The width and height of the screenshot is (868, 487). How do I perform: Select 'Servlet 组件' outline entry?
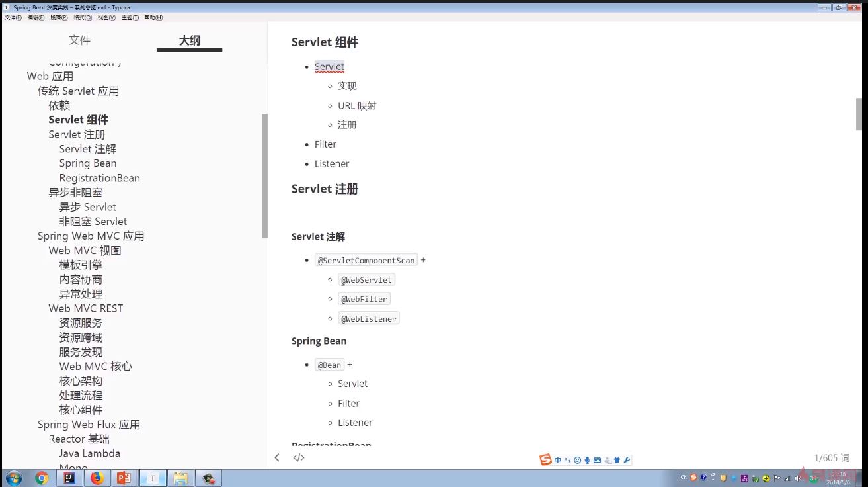[x=78, y=120]
